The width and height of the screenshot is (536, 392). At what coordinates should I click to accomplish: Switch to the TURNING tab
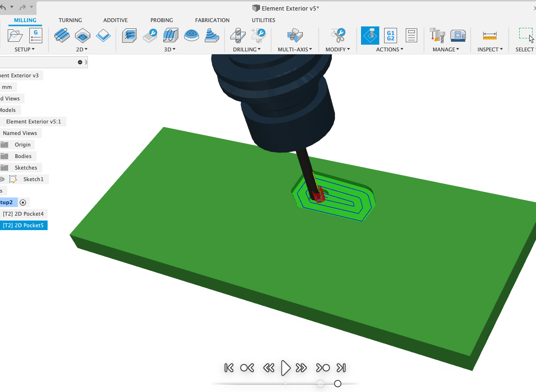coord(70,20)
